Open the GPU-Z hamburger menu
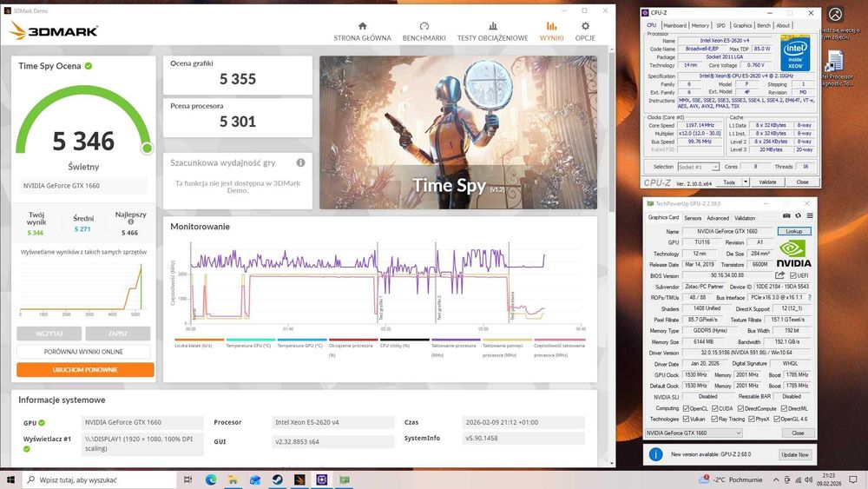 (810, 216)
